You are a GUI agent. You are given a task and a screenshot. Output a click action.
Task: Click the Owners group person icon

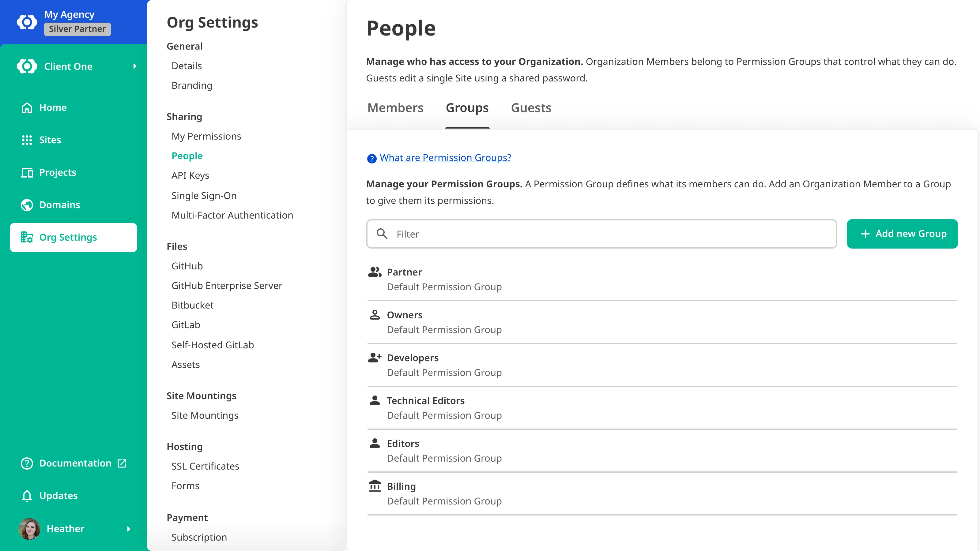click(374, 315)
